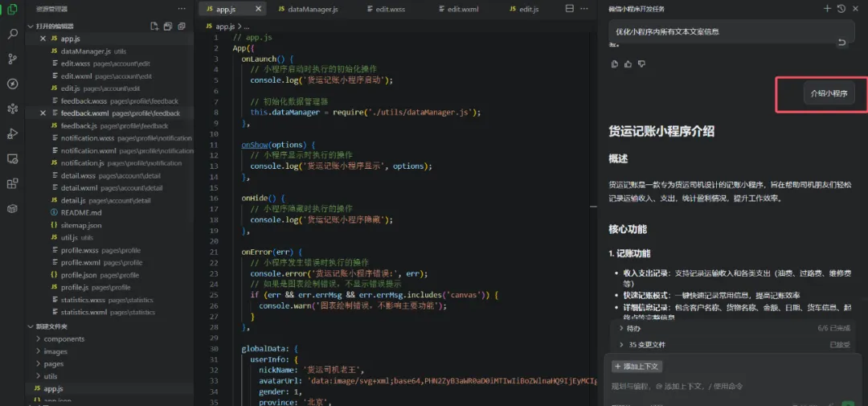Click the compass icon in activity bar
This screenshot has height=406, width=868.
[12, 84]
